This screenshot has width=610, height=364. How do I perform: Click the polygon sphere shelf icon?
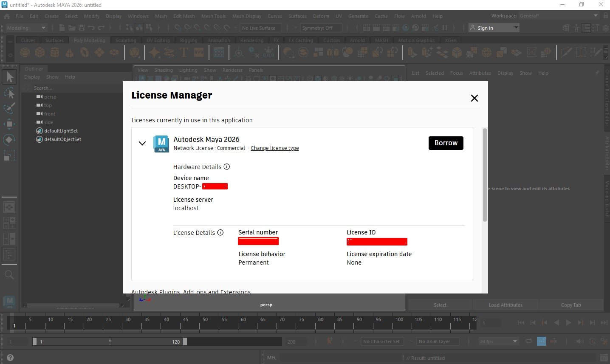(25, 53)
